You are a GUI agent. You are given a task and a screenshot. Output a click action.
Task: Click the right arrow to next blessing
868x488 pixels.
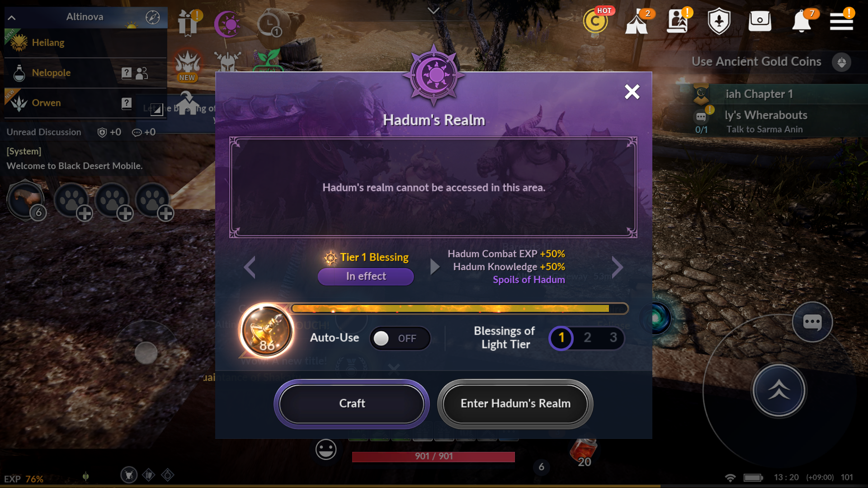pos(618,267)
